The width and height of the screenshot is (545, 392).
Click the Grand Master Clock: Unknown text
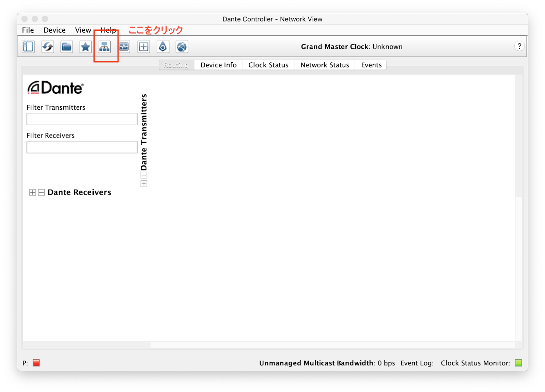pyautogui.click(x=352, y=47)
